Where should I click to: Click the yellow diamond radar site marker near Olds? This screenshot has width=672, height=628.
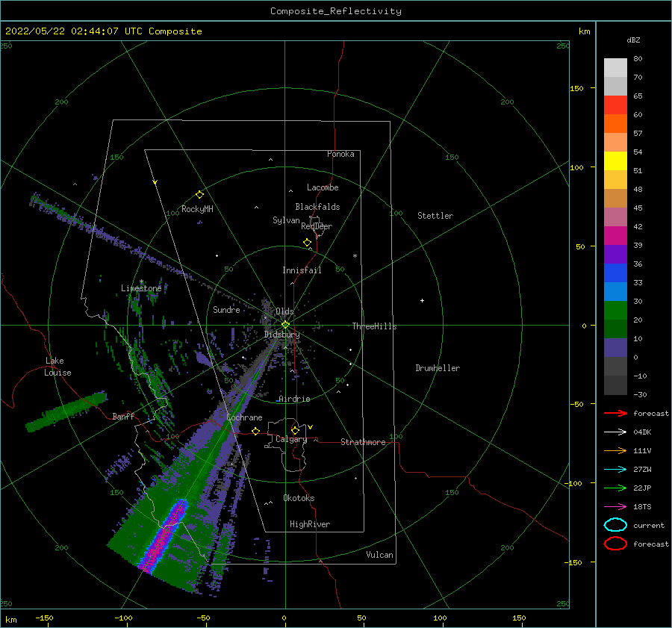[285, 325]
